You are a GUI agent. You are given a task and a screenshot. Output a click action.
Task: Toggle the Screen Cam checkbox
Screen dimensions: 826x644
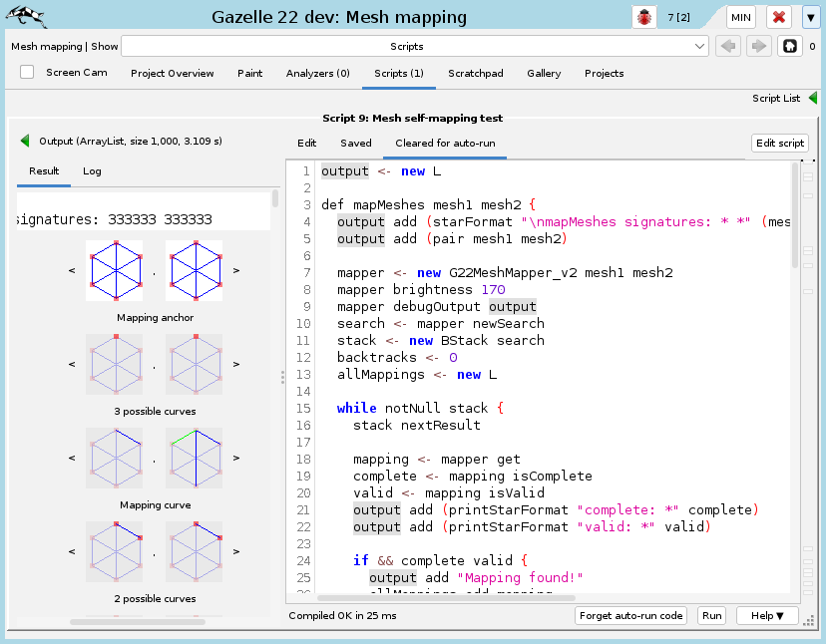27,72
